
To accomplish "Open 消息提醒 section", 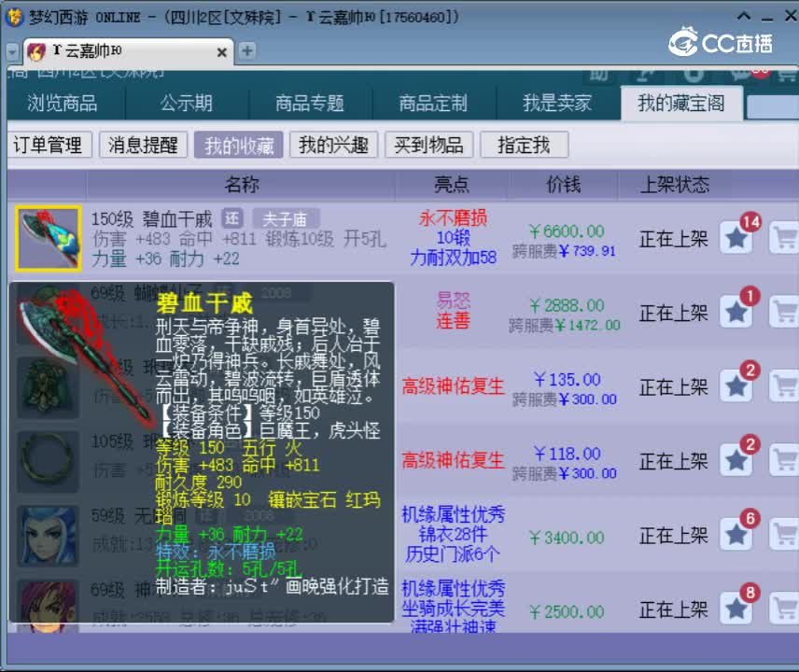I will [x=143, y=146].
